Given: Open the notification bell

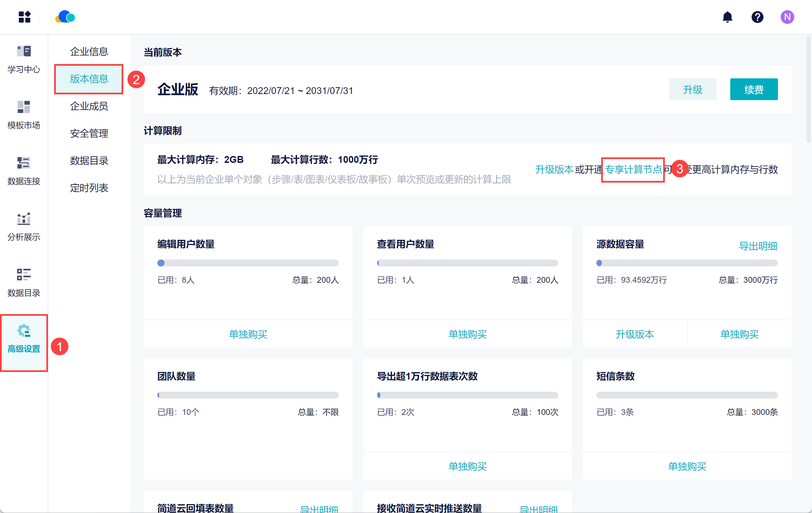Looking at the screenshot, I should [727, 17].
